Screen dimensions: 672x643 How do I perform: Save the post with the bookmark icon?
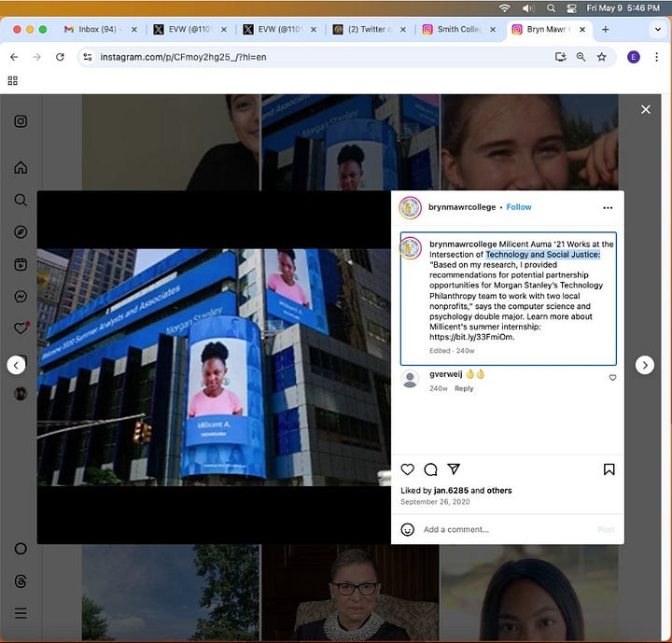(x=609, y=469)
